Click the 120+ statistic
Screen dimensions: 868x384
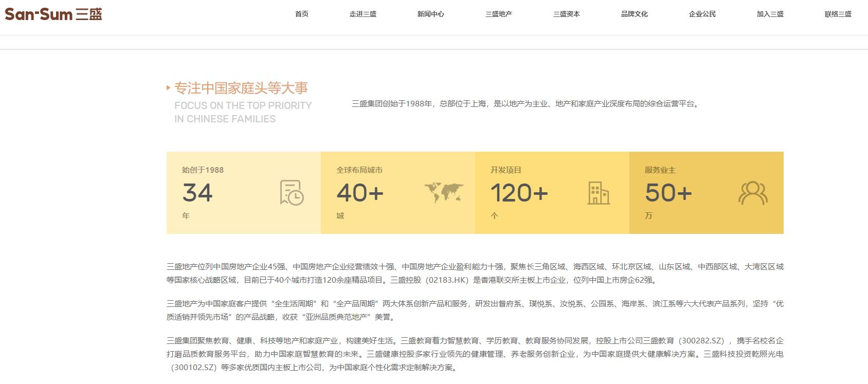519,193
